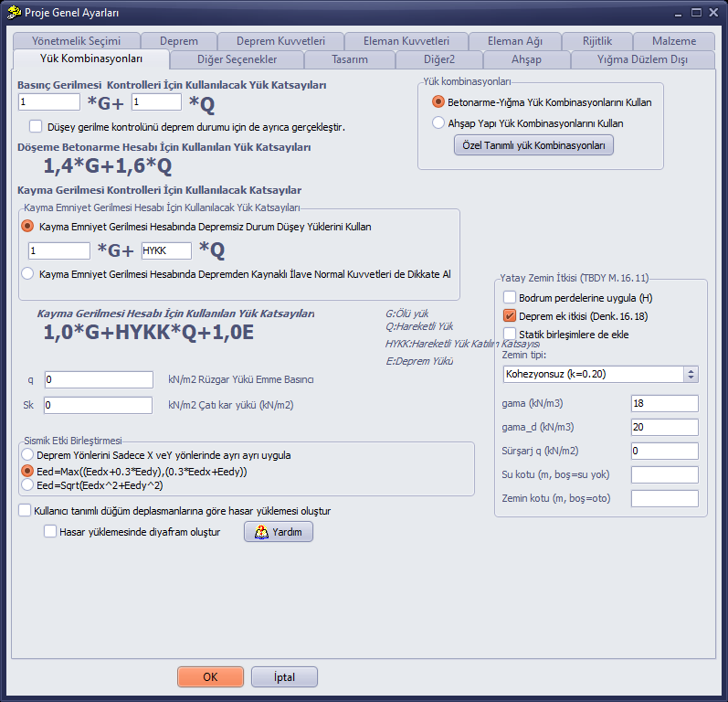This screenshot has width=728, height=702.
Task: Click Zemin tipi dropdown spinner arrows
Action: tap(691, 374)
